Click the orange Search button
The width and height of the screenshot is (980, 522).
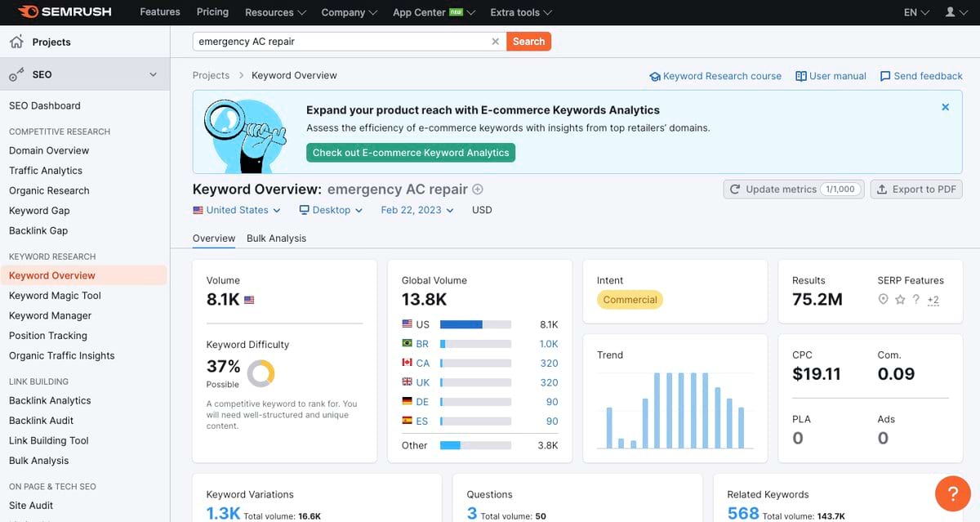pyautogui.click(x=528, y=42)
